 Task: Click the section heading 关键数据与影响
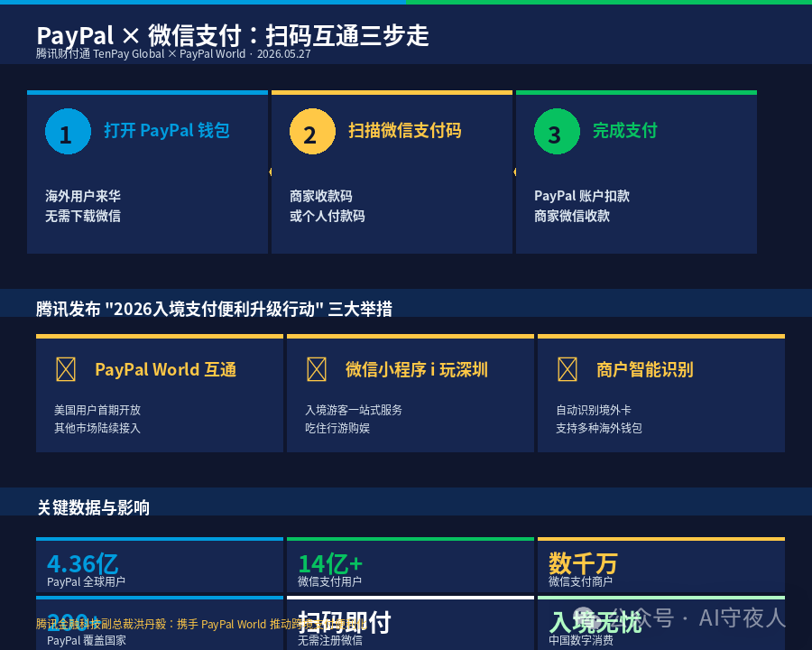pos(93,507)
